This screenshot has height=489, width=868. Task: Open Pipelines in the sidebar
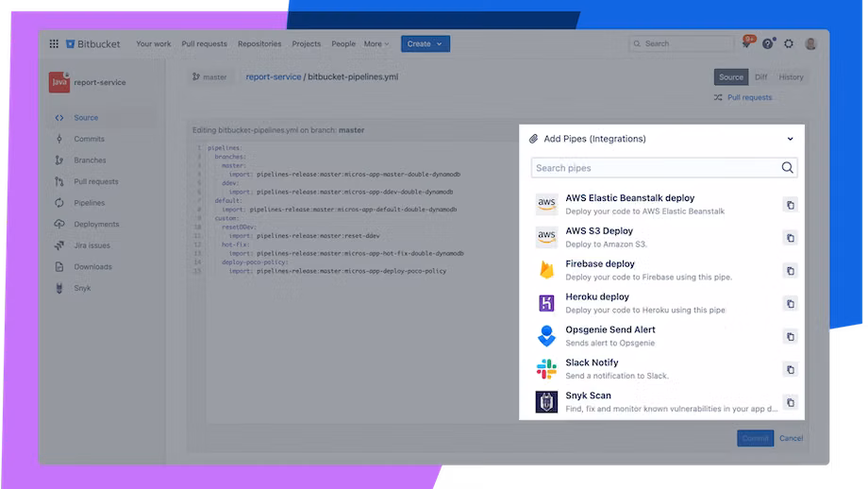click(90, 203)
